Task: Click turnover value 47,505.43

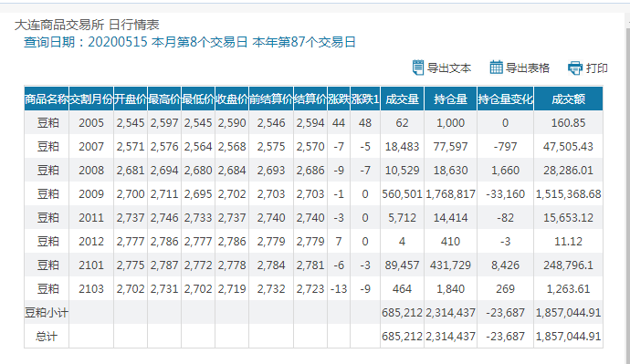Action: (x=568, y=147)
